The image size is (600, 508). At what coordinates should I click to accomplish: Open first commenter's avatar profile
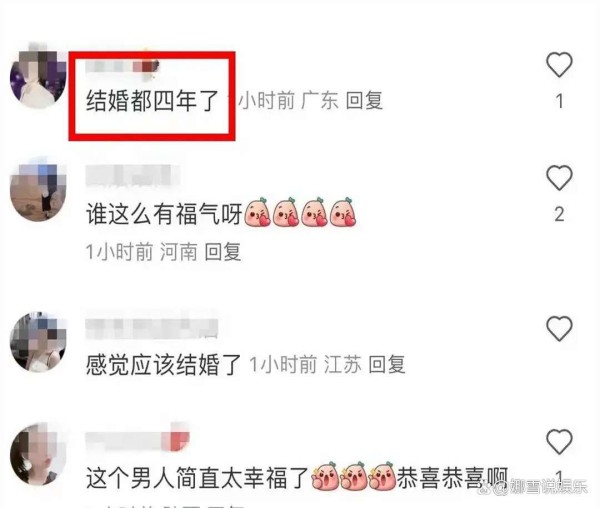(x=38, y=76)
